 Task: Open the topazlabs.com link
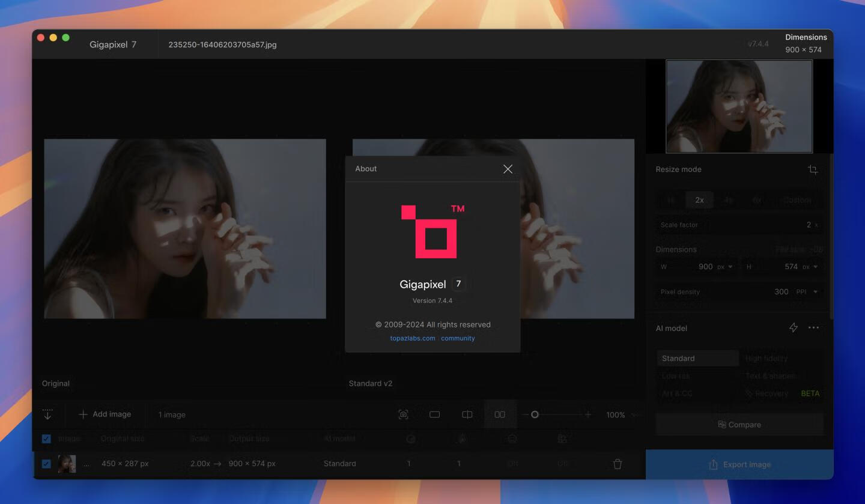(413, 338)
